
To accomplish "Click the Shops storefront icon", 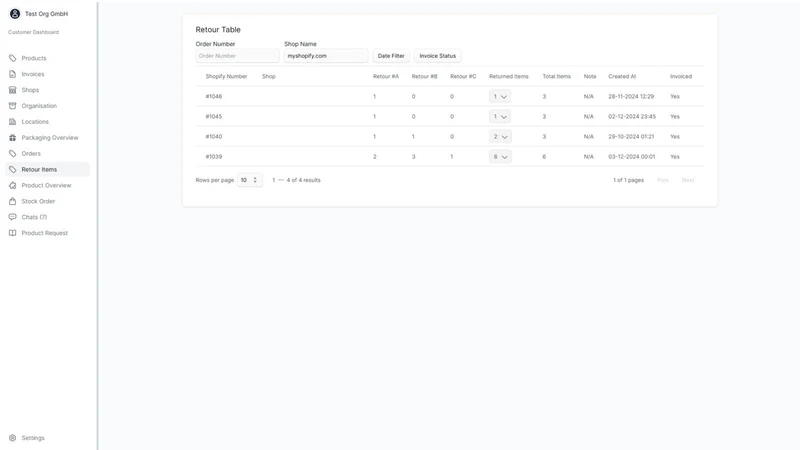I will [x=13, y=90].
